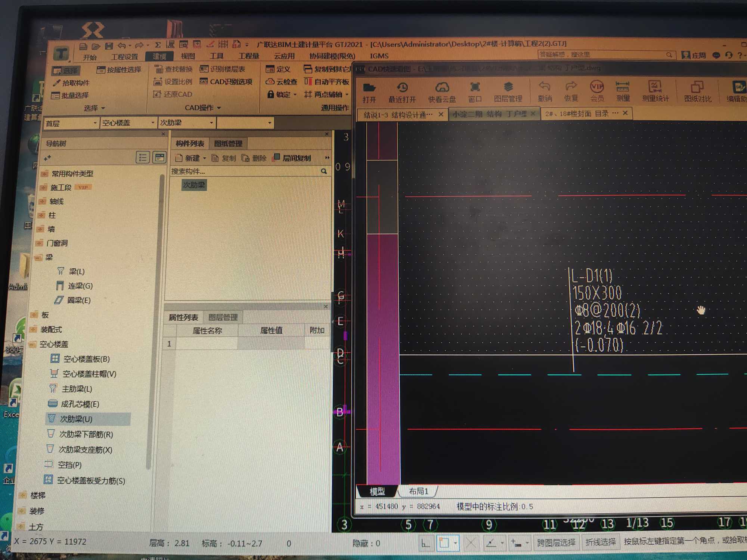Switch to 图纸管理 tab
The height and width of the screenshot is (560, 747).
pyautogui.click(x=228, y=143)
